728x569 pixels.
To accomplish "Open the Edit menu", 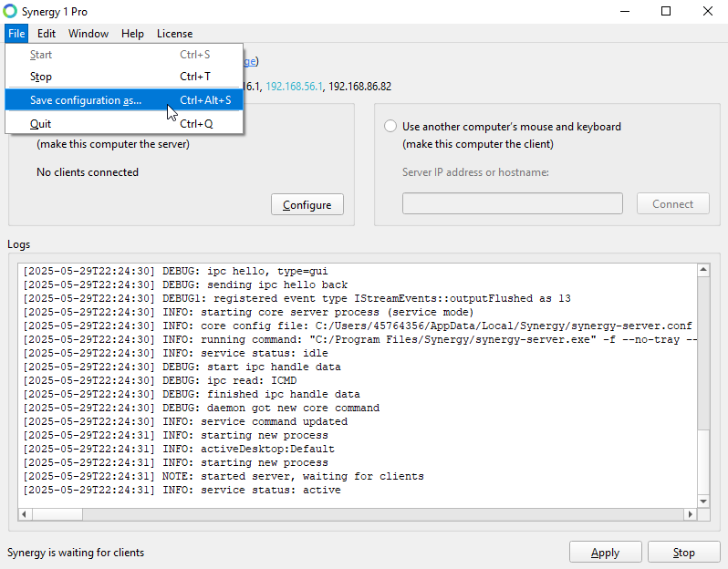I will click(47, 34).
